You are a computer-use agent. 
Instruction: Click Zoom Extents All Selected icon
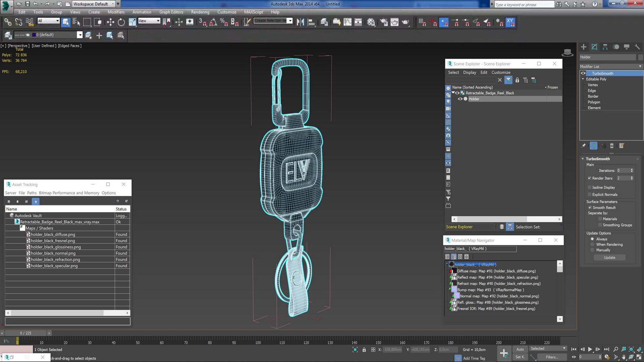click(x=639, y=349)
